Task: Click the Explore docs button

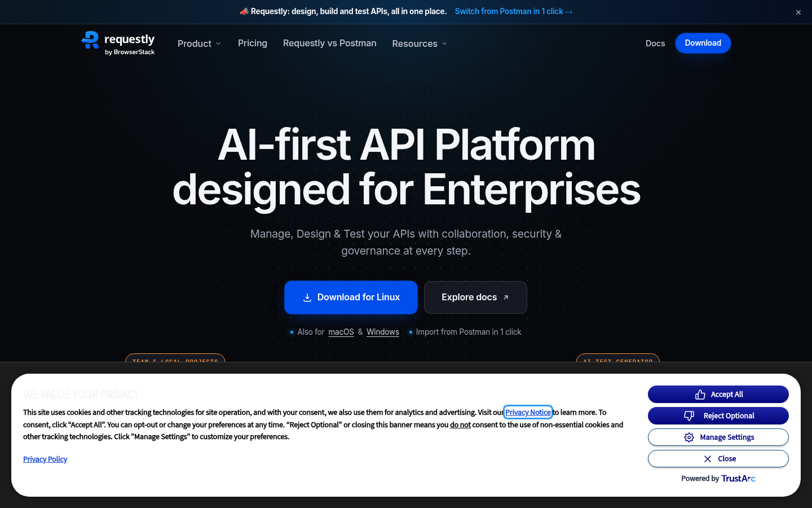Action: click(x=475, y=297)
